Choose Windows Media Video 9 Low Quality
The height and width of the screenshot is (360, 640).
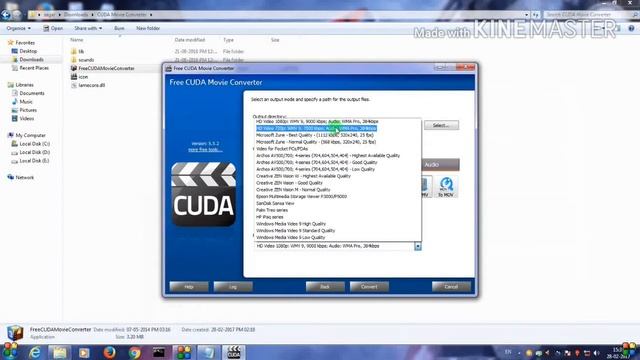pyautogui.click(x=290, y=238)
